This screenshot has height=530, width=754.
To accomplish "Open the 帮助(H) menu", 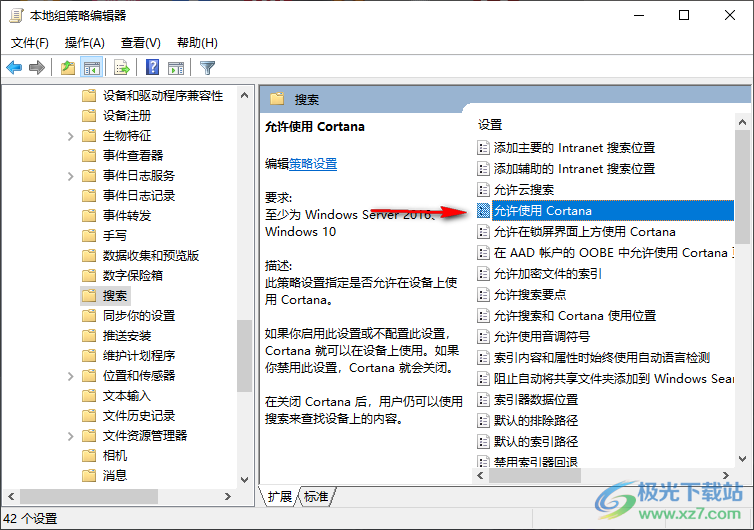I will [x=197, y=43].
